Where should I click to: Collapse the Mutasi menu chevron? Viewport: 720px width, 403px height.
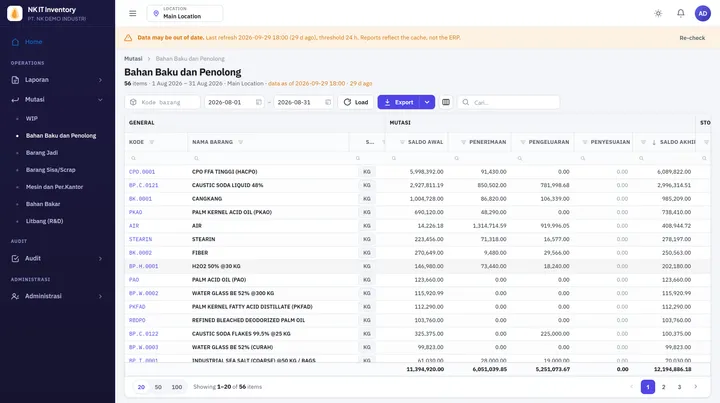coord(100,100)
